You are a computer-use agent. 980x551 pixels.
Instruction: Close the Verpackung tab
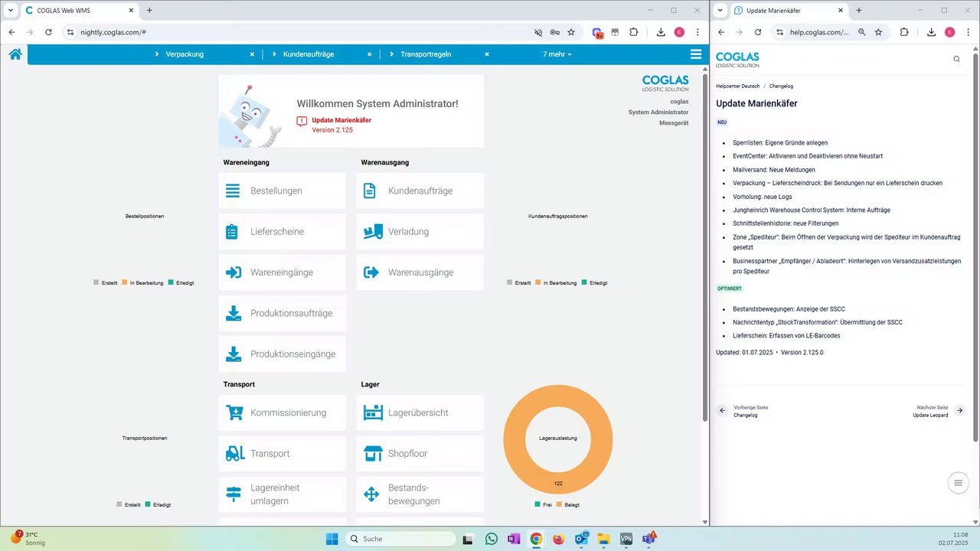253,54
